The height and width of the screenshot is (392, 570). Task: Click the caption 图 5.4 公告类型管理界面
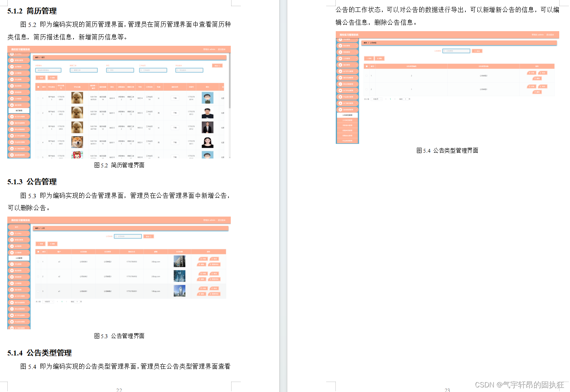pos(447,150)
